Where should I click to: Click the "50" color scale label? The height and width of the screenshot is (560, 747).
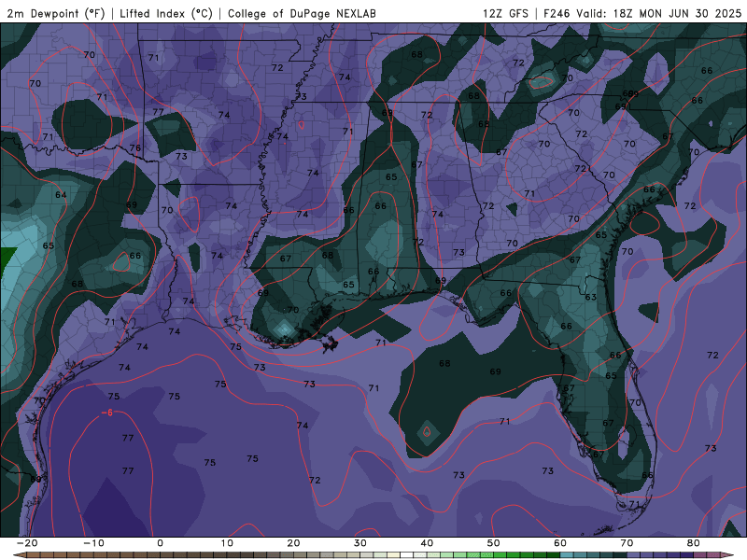[x=494, y=543]
